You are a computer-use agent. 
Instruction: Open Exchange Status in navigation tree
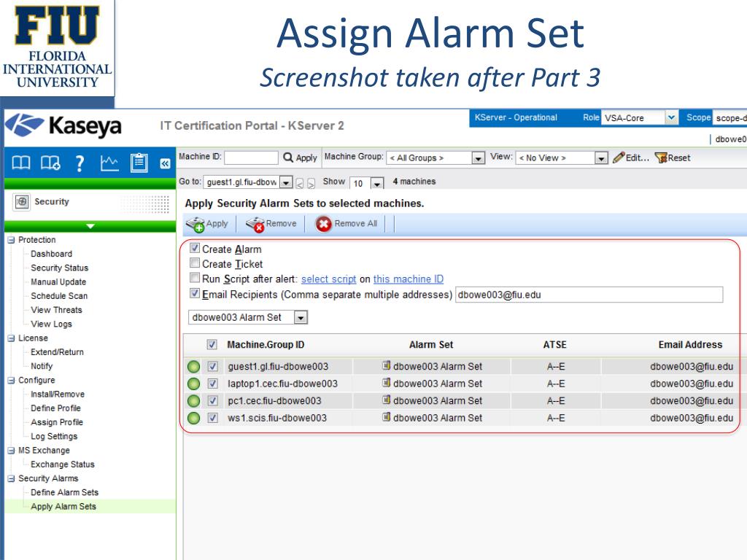pyautogui.click(x=63, y=464)
